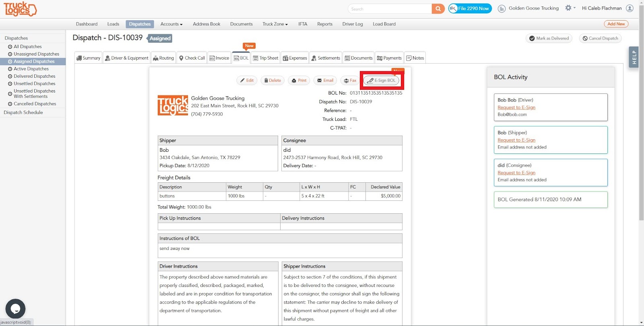This screenshot has width=644, height=326.
Task: Expand the Truck Zone dropdown
Action: [275, 24]
